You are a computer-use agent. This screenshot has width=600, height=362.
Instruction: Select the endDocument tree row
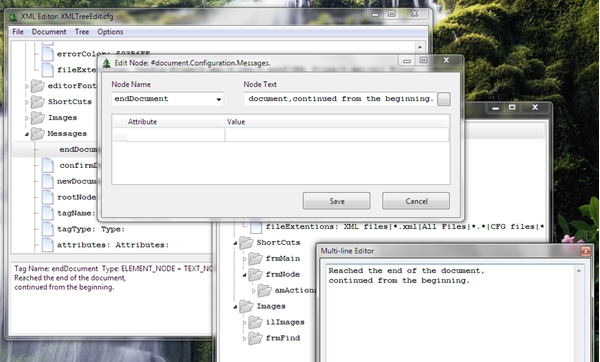tap(56, 150)
